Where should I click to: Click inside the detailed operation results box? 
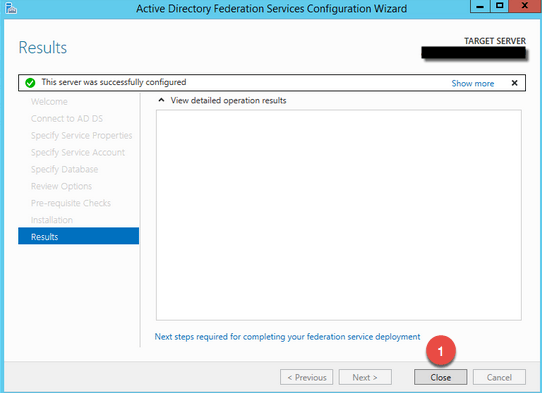[x=339, y=215]
